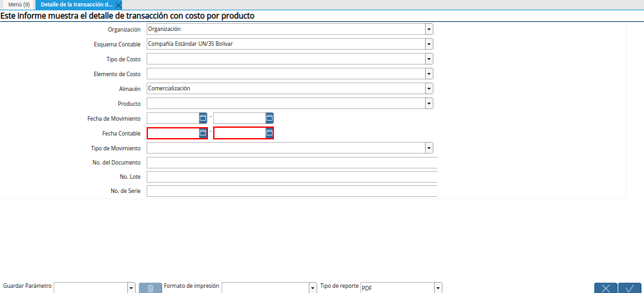Click the Tipo de Costo text field
Screen dimensions: 644x293
click(286, 59)
